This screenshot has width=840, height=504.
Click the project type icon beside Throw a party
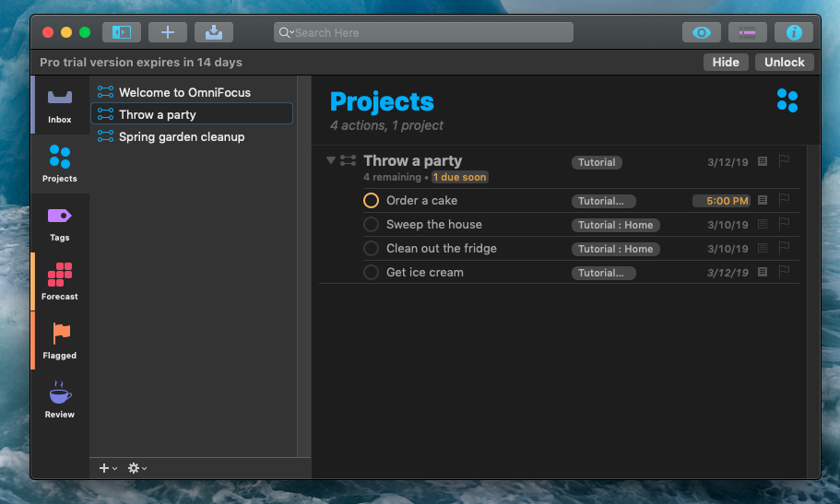coord(348,160)
